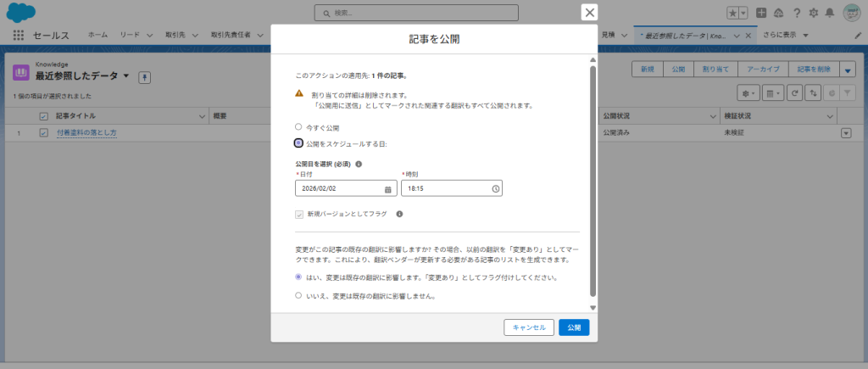Viewport: 868px width, 369px height.
Task: Click the blue 公開 button in dialog
Action: point(574,327)
